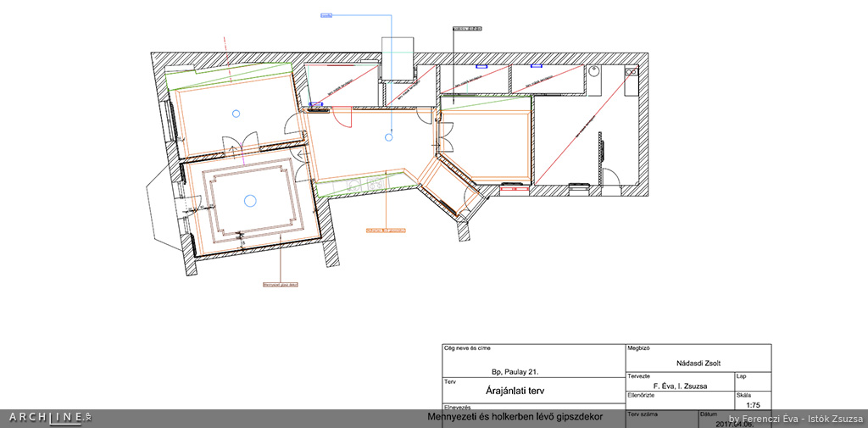This screenshot has height=428, width=868.
Task: Click the client name 'Nádasdi Zsolt'
Action: click(698, 364)
